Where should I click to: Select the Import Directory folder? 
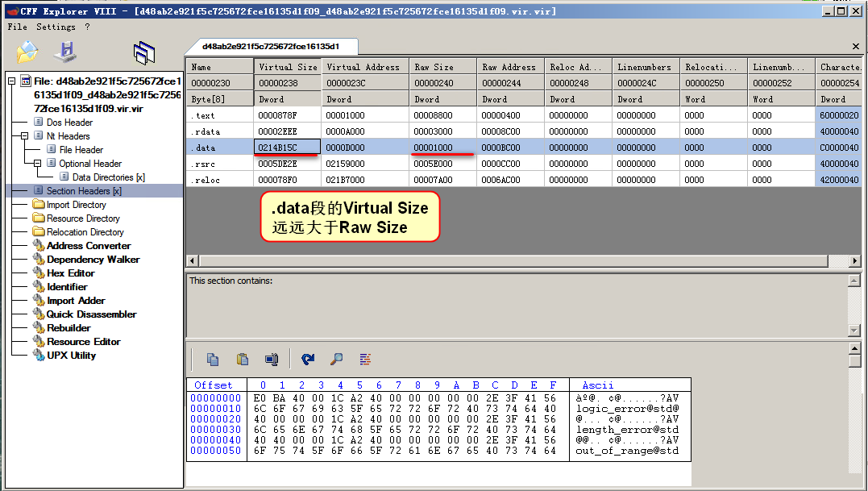click(x=77, y=205)
